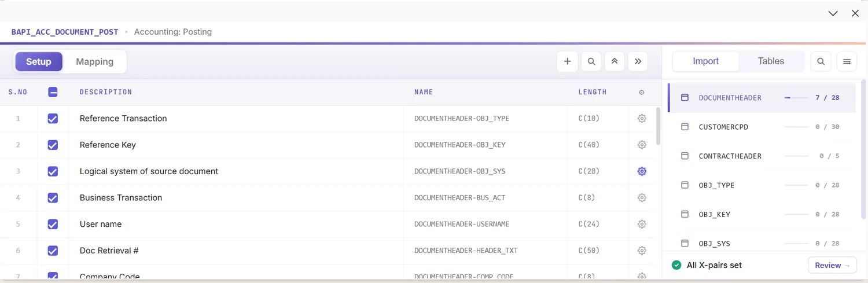This screenshot has width=868, height=283.
Task: Click the C(50) length cell
Action: click(589, 251)
